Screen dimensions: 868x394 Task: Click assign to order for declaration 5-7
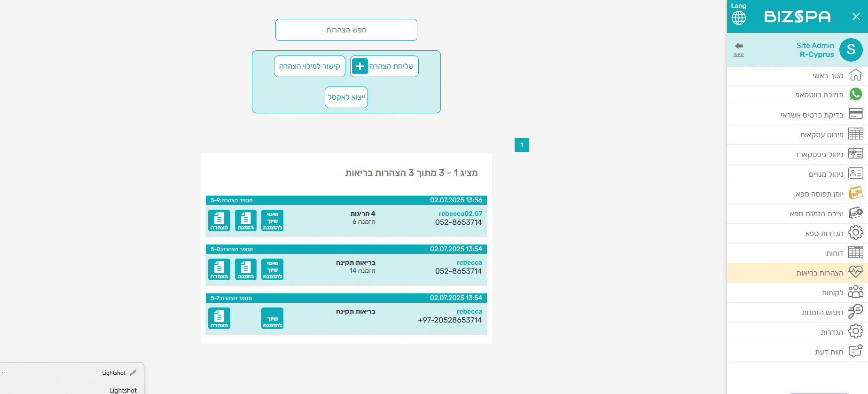pos(272,318)
